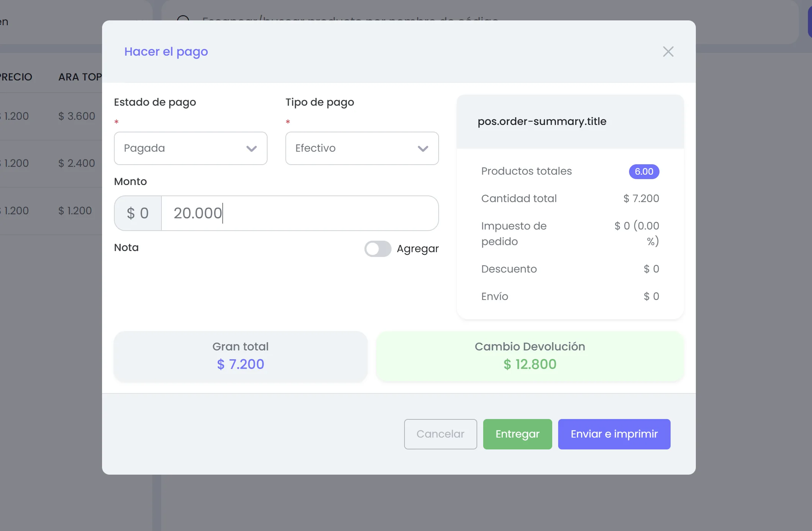The height and width of the screenshot is (531, 812).
Task: Click the Gran total $ 7.200 box
Action: [240, 356]
